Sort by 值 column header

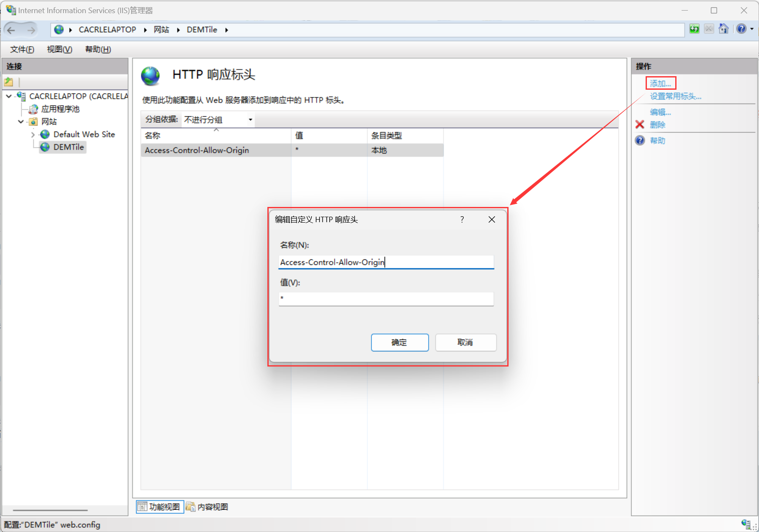(329, 136)
